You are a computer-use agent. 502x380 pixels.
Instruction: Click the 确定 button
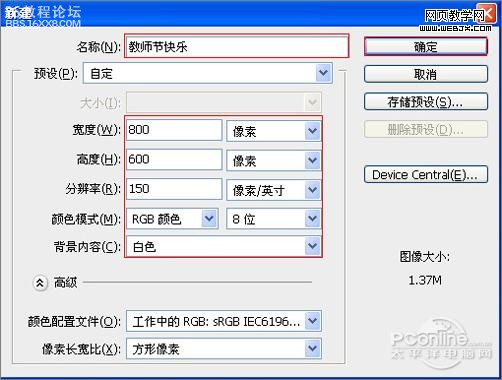click(426, 46)
